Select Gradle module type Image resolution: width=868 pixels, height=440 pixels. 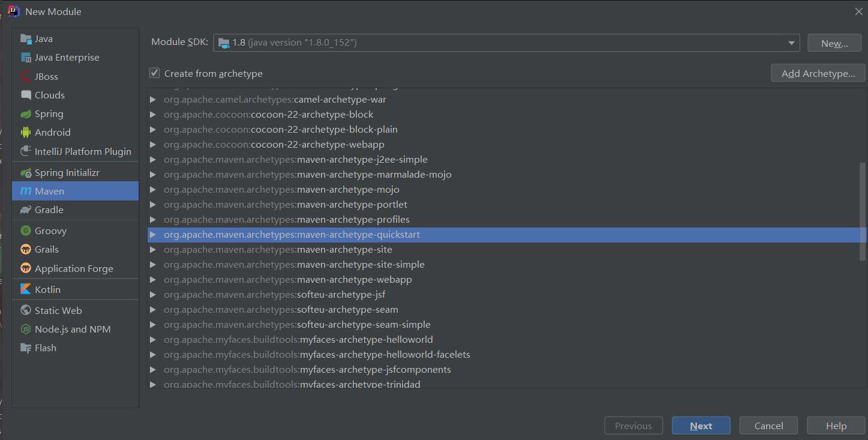coord(75,210)
